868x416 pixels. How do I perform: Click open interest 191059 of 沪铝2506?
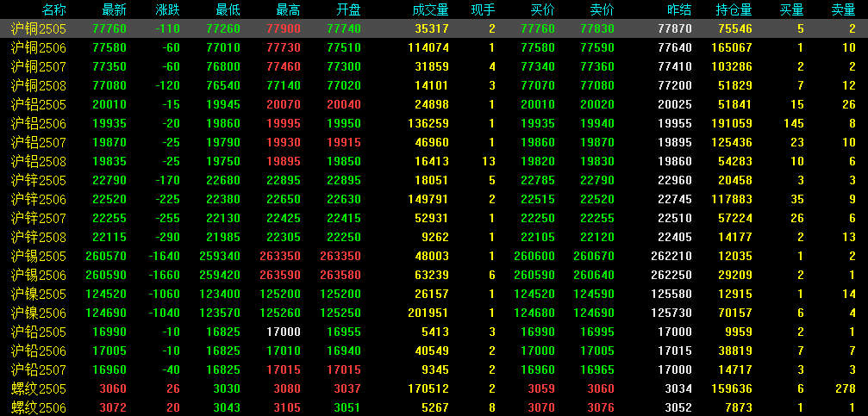(732, 124)
